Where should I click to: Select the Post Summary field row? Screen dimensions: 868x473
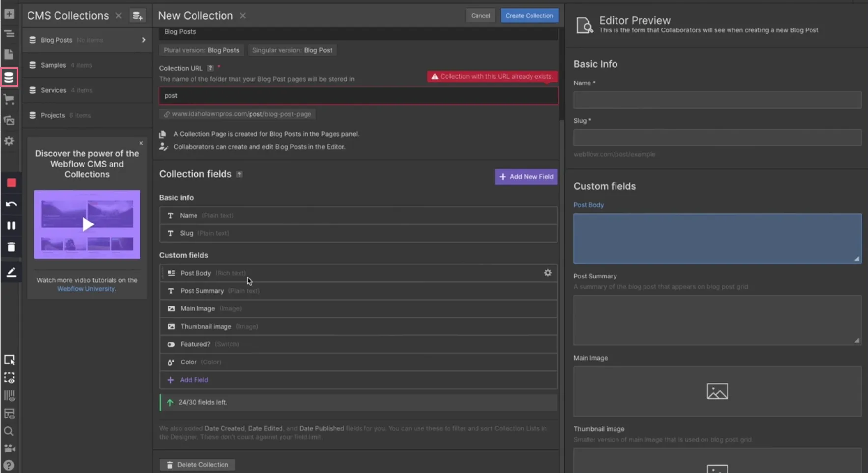[x=359, y=291]
